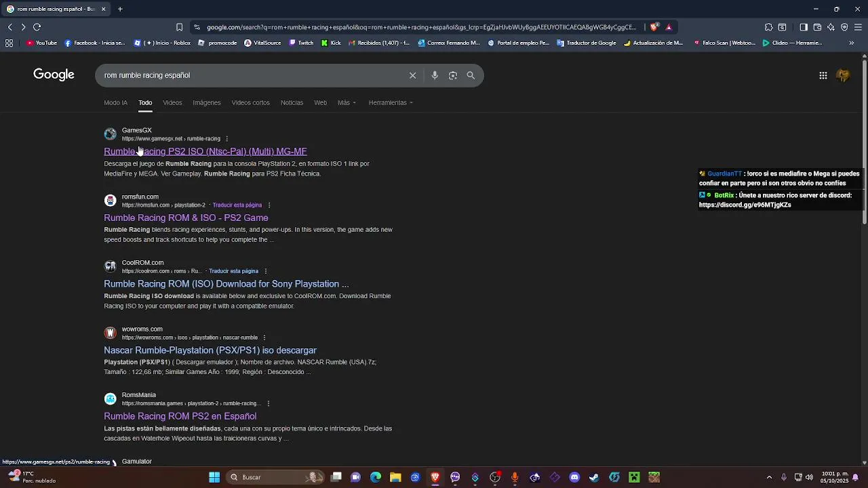Switch to the Noticias tab

pyautogui.click(x=292, y=103)
